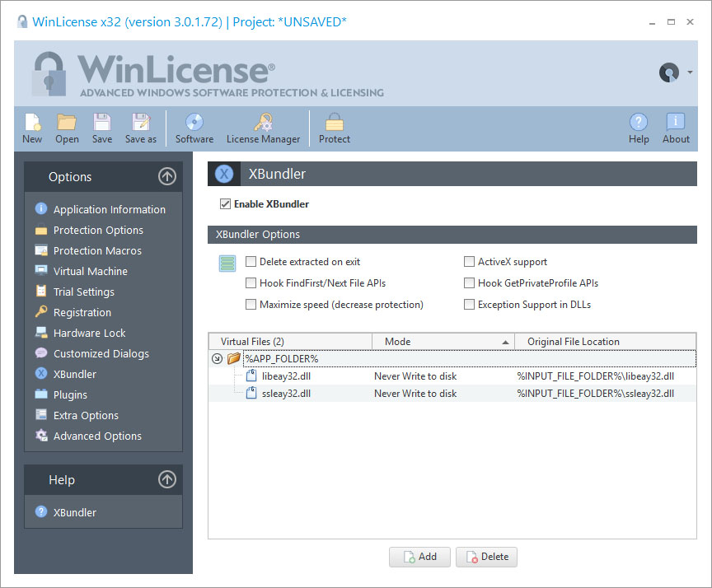Close the WinLicense window

691,21
